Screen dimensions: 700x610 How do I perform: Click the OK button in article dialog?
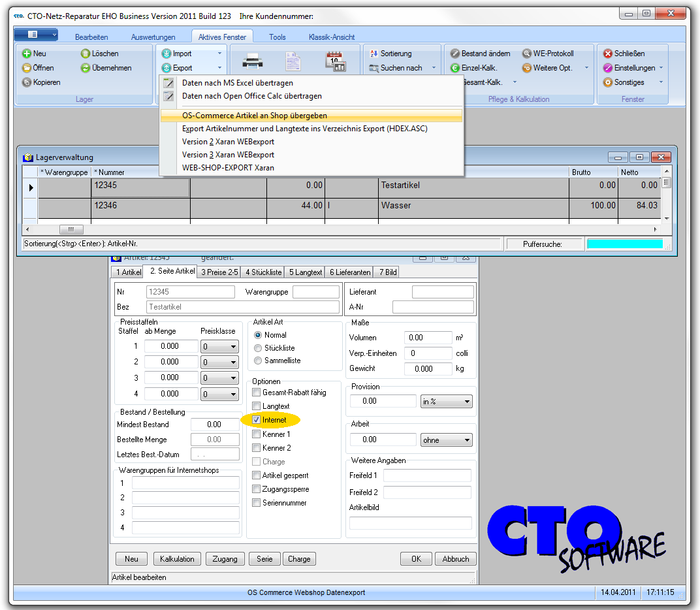416,559
